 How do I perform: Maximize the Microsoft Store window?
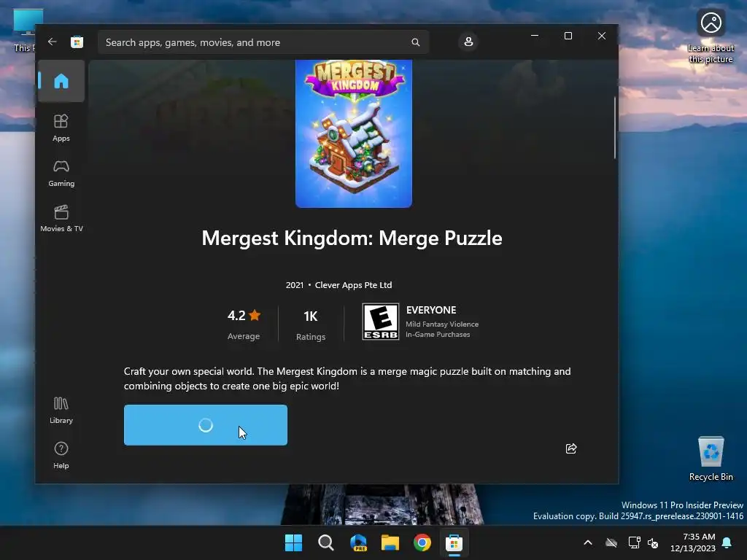pyautogui.click(x=568, y=36)
